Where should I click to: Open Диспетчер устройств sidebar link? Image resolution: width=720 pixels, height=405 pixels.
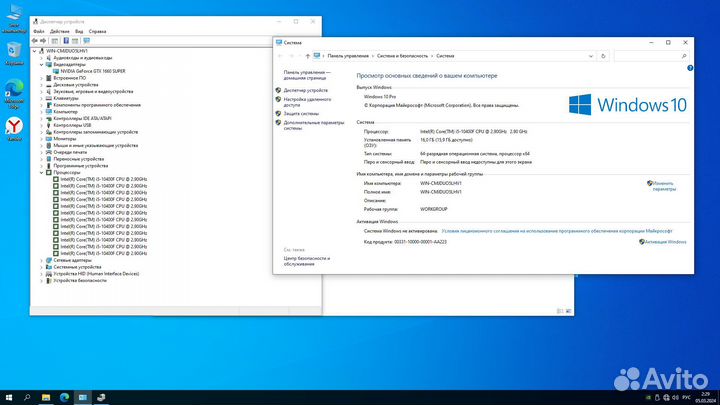click(305, 90)
